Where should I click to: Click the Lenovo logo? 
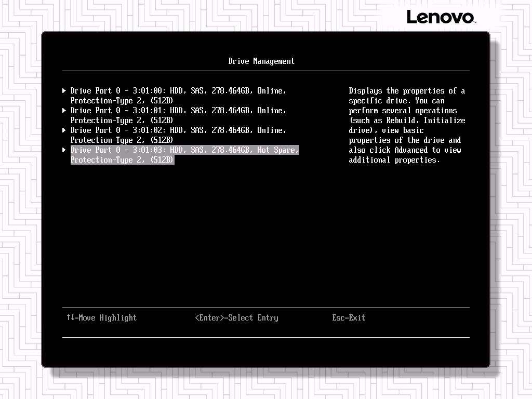tap(441, 17)
